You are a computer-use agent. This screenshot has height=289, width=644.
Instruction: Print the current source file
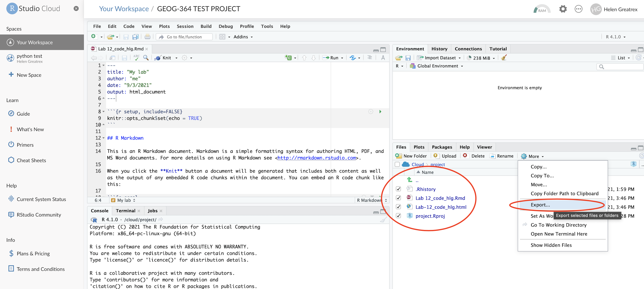click(x=147, y=37)
